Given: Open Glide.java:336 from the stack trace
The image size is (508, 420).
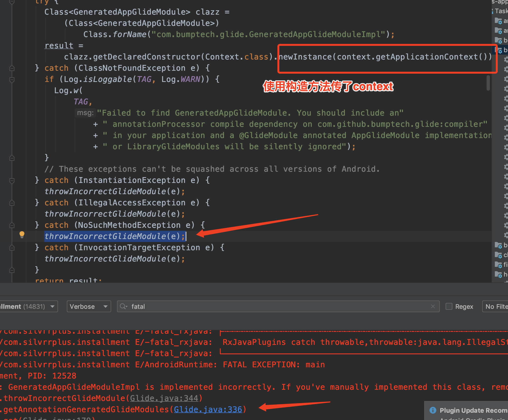Looking at the screenshot, I should point(208,409).
